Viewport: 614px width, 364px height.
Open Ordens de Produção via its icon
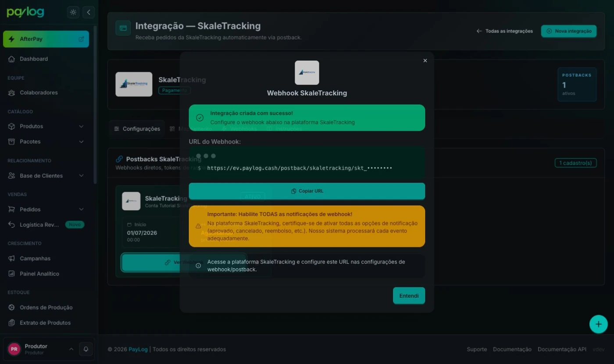(12, 307)
